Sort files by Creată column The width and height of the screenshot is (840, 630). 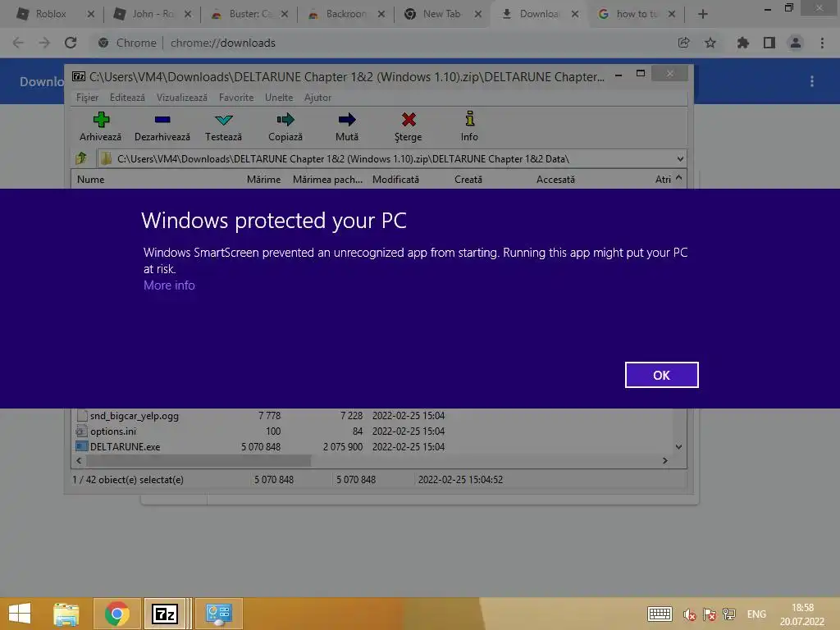[x=468, y=180]
